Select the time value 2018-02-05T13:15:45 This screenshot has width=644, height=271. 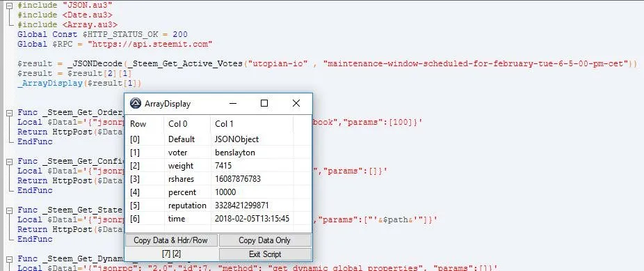coord(252,218)
